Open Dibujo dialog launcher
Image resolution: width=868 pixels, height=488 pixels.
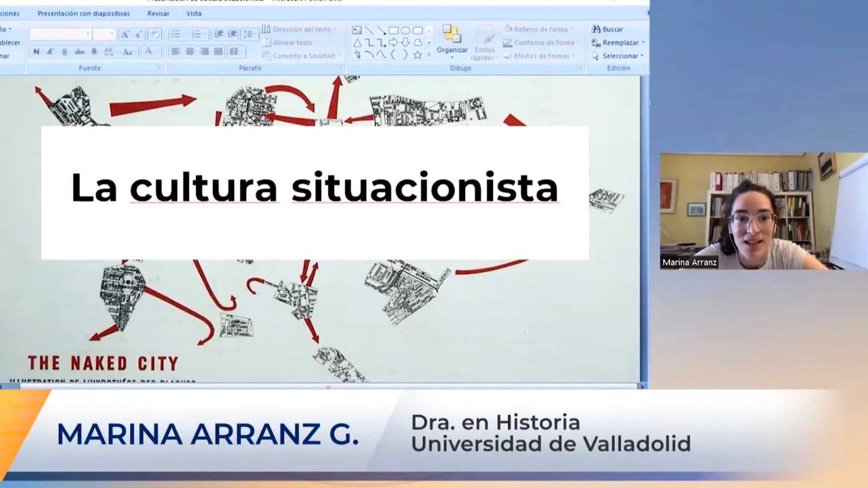point(579,68)
